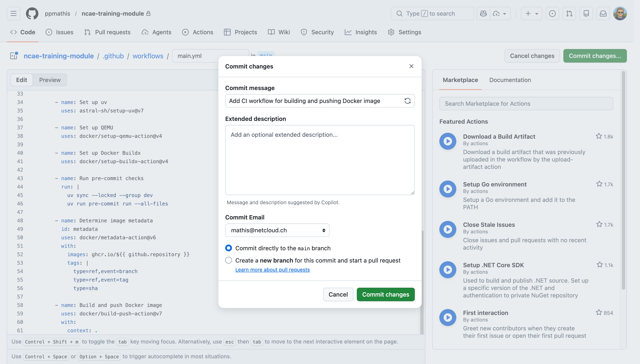Viewport: 640px width, 364px height.
Task: Open the issues shortcut icon in header
Action: click(552, 14)
